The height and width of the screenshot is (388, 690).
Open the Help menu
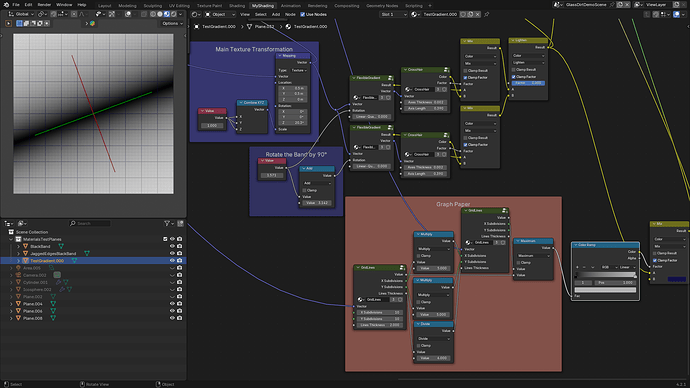[81, 4]
